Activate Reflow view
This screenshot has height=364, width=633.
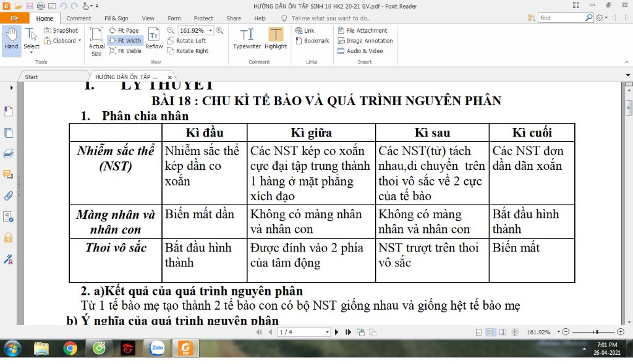154,39
